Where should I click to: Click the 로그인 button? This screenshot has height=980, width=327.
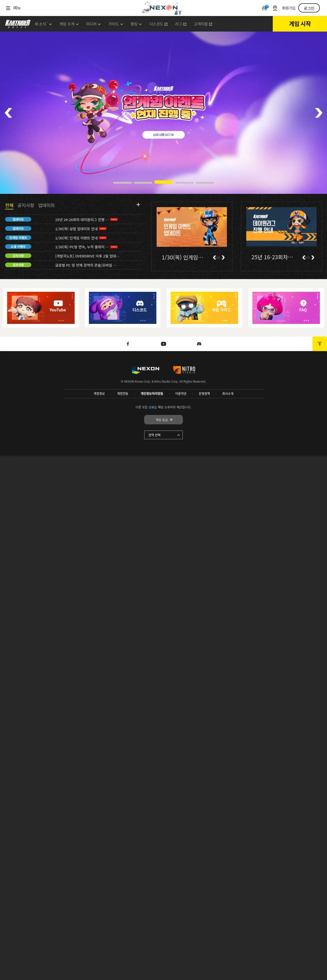click(x=309, y=8)
